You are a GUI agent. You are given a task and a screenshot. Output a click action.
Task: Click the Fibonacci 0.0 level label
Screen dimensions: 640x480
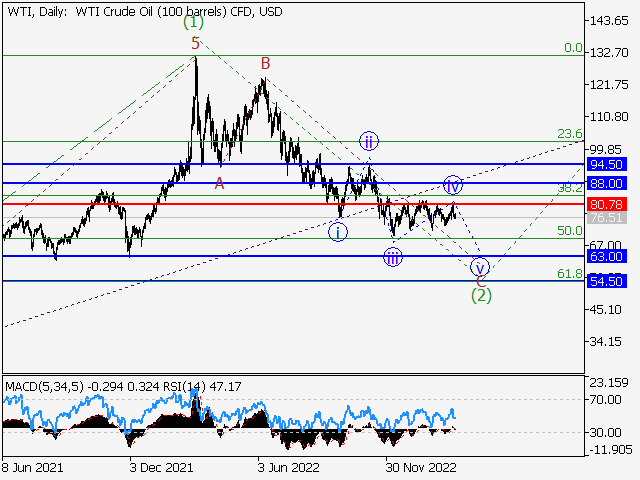[573, 48]
